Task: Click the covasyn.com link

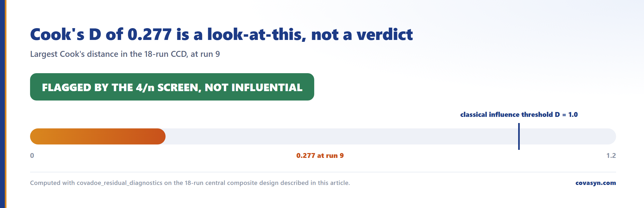Action: tap(595, 183)
